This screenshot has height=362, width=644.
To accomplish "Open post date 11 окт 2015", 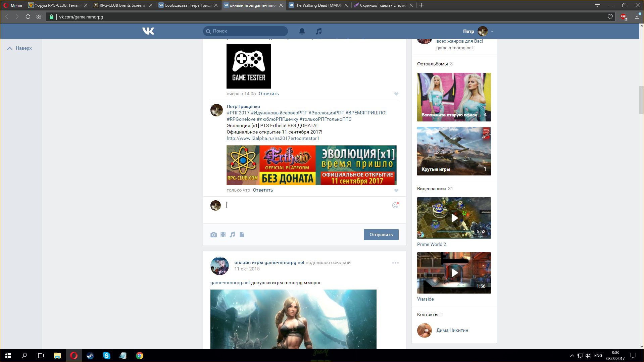I will (247, 269).
